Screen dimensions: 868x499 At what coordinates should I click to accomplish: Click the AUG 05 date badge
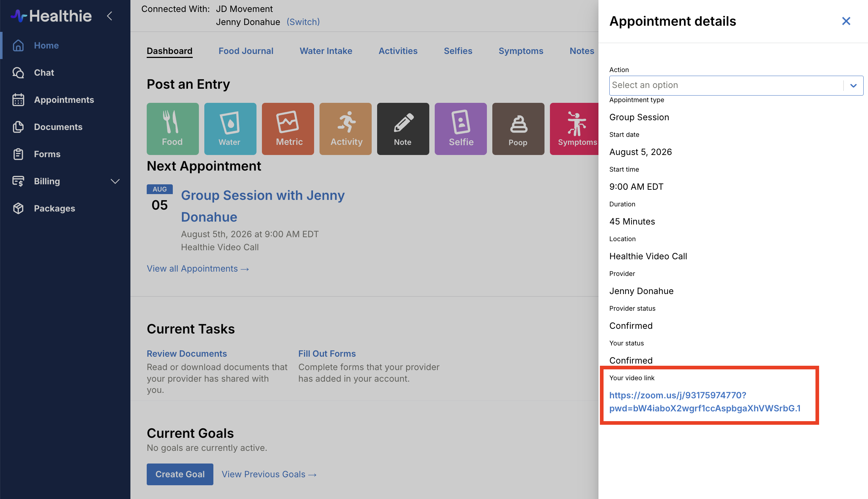[160, 199]
